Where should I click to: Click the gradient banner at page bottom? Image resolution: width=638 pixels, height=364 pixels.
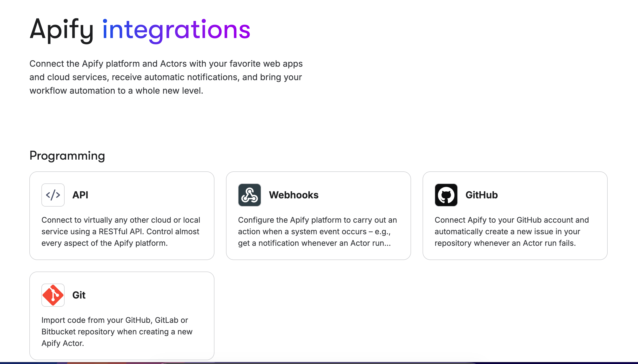[319, 363]
